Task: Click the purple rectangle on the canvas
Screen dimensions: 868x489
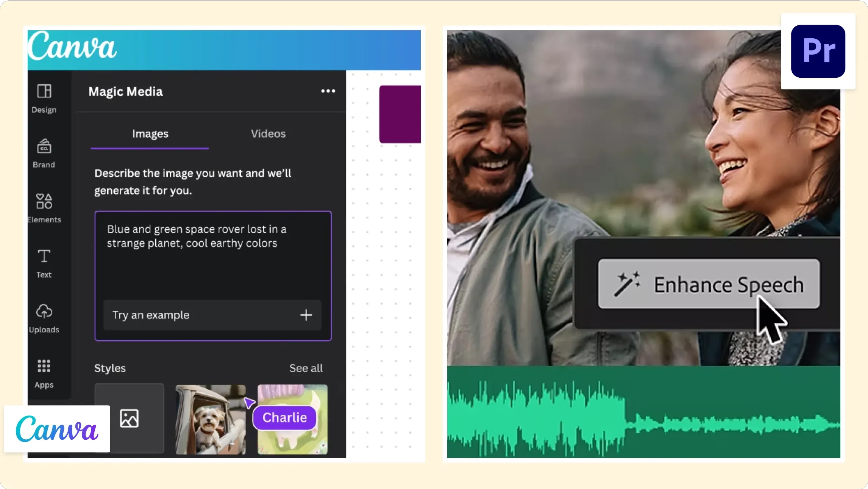Action: pos(400,114)
